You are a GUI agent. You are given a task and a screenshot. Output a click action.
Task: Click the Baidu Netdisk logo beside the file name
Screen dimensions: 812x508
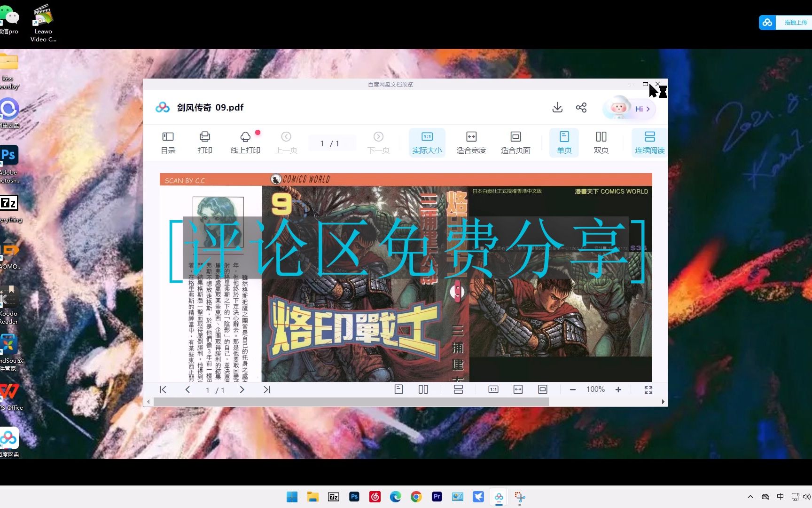coord(163,107)
